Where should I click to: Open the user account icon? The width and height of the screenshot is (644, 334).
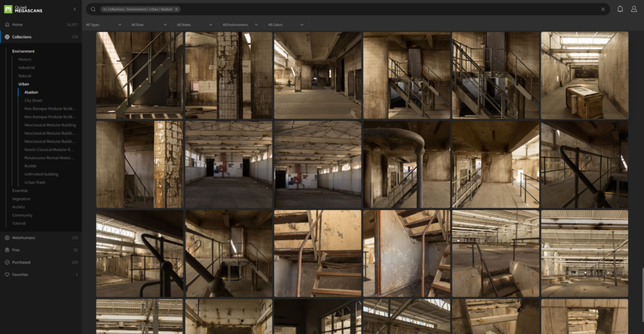point(634,9)
